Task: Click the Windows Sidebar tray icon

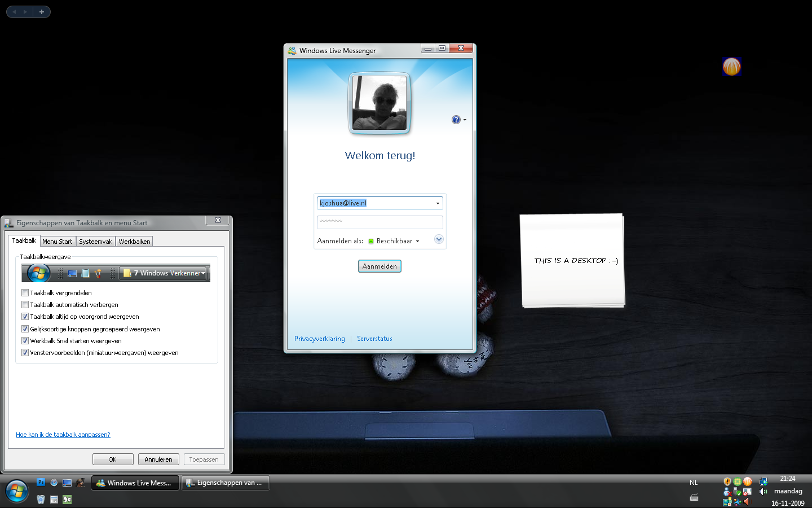Action: (727, 502)
